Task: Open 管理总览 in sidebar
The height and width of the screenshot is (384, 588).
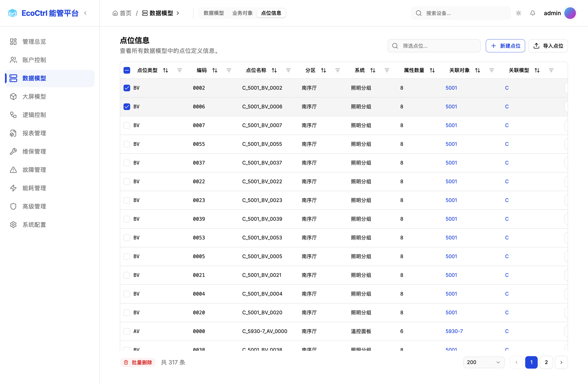Action: click(49, 42)
